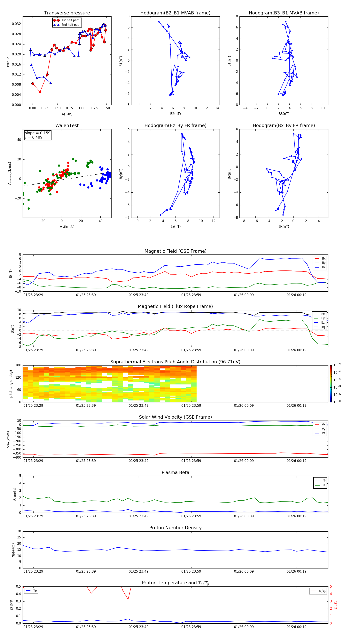Screen dimensions: 351x644
Task: Click the 'Magnetic Field (GSE Frame)' title
Action: click(x=175, y=251)
